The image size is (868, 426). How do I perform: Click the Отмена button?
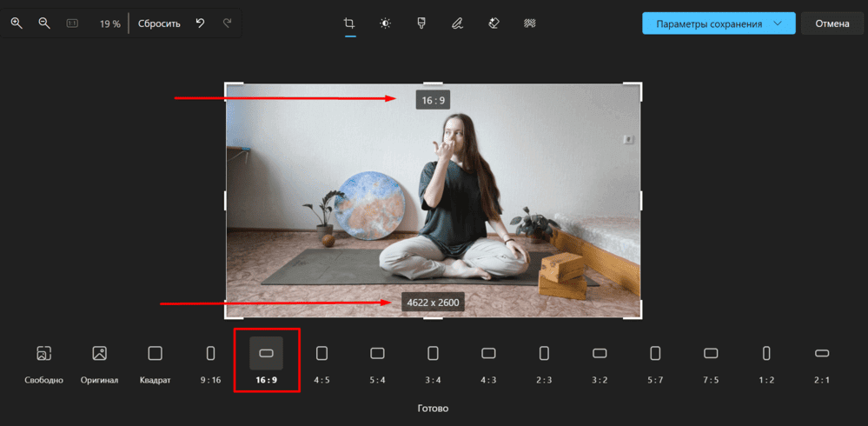[832, 23]
